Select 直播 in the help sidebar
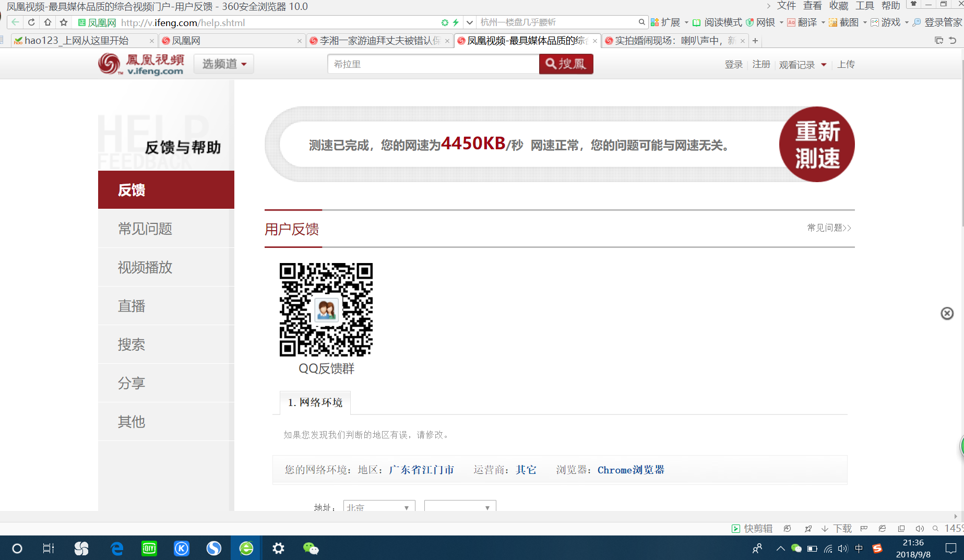The width and height of the screenshot is (964, 560). (166, 306)
